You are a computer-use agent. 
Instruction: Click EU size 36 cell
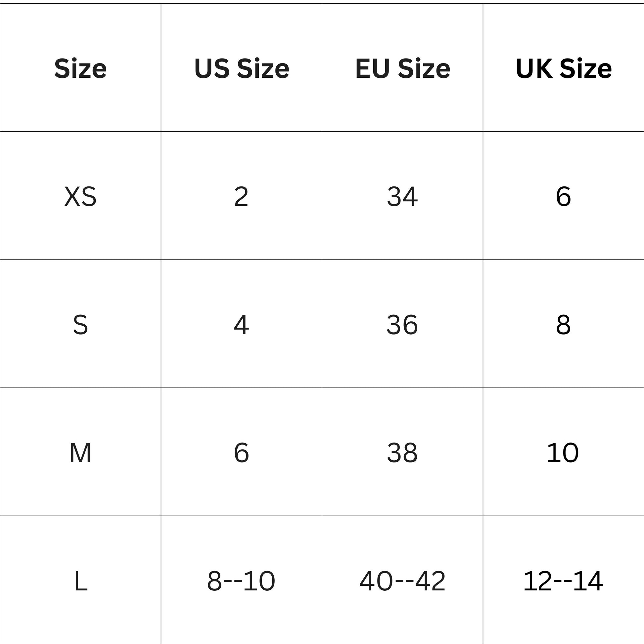pyautogui.click(x=402, y=325)
